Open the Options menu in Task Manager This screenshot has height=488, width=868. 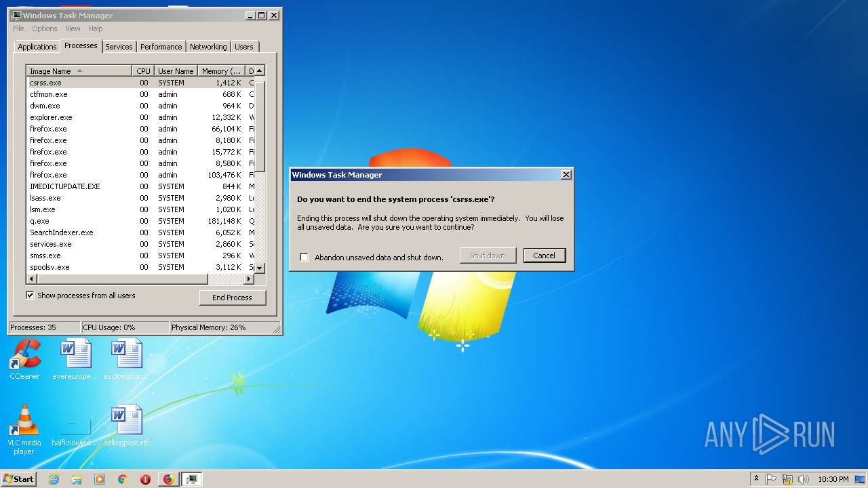45,28
